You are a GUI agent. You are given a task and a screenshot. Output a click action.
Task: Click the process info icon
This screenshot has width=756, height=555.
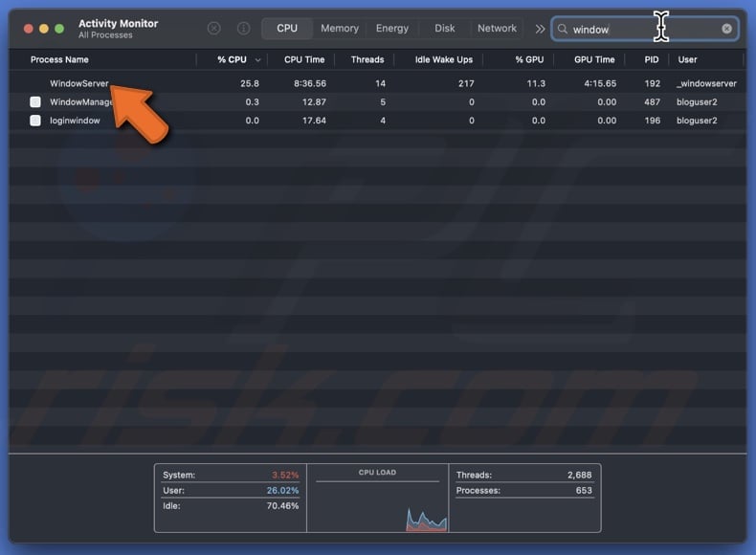click(244, 29)
